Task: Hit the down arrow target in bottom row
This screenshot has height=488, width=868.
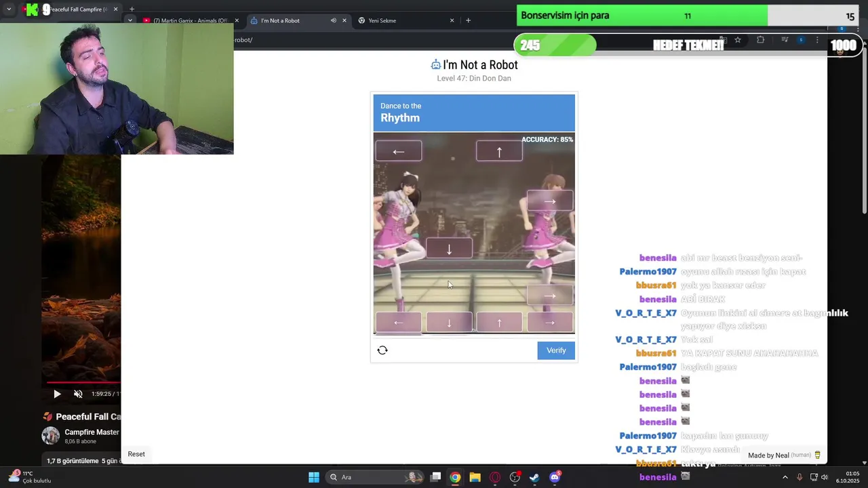Action: [449, 323]
